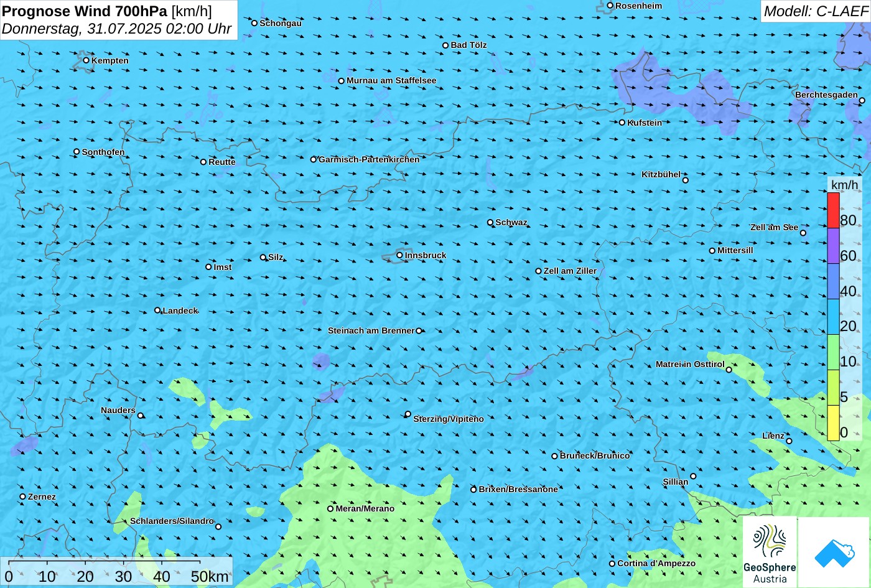
Task: Click the Zernez marker dot
Action: click(x=22, y=497)
